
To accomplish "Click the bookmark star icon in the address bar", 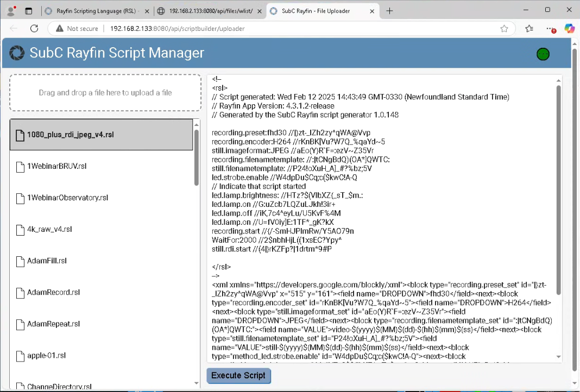I will pos(504,28).
